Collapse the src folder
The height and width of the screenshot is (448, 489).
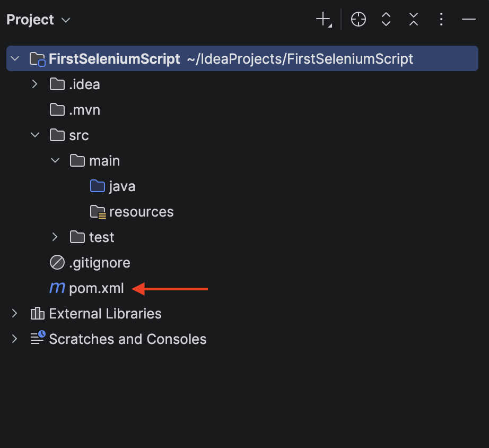pos(34,135)
